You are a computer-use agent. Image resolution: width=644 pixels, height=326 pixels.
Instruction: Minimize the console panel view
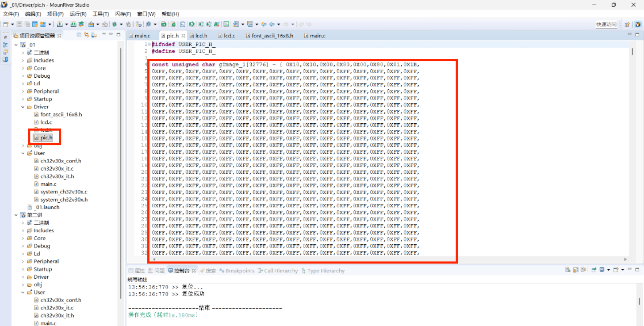pyautogui.click(x=630, y=270)
